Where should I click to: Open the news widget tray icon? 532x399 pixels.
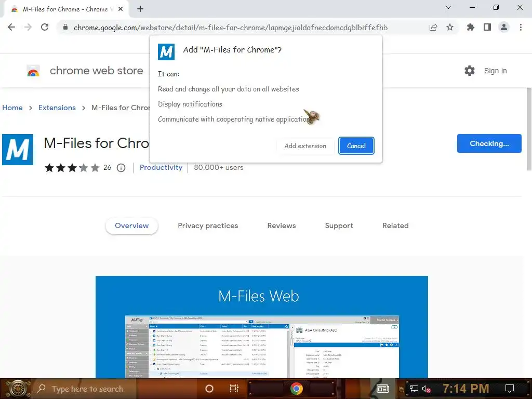(x=383, y=389)
